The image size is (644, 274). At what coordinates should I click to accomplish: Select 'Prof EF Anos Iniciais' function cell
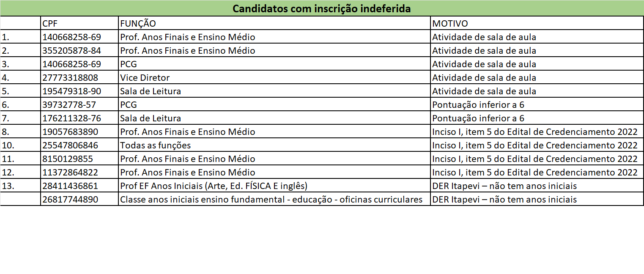[x=274, y=186]
